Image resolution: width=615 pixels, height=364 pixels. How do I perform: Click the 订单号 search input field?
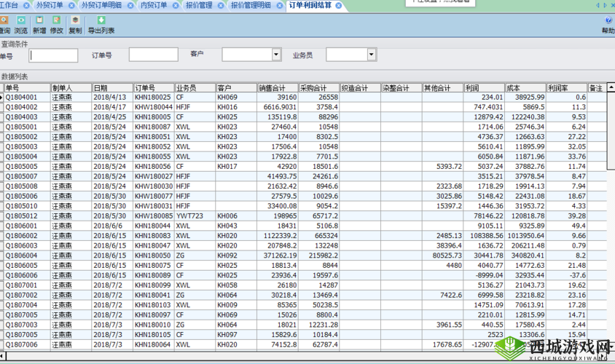(153, 55)
